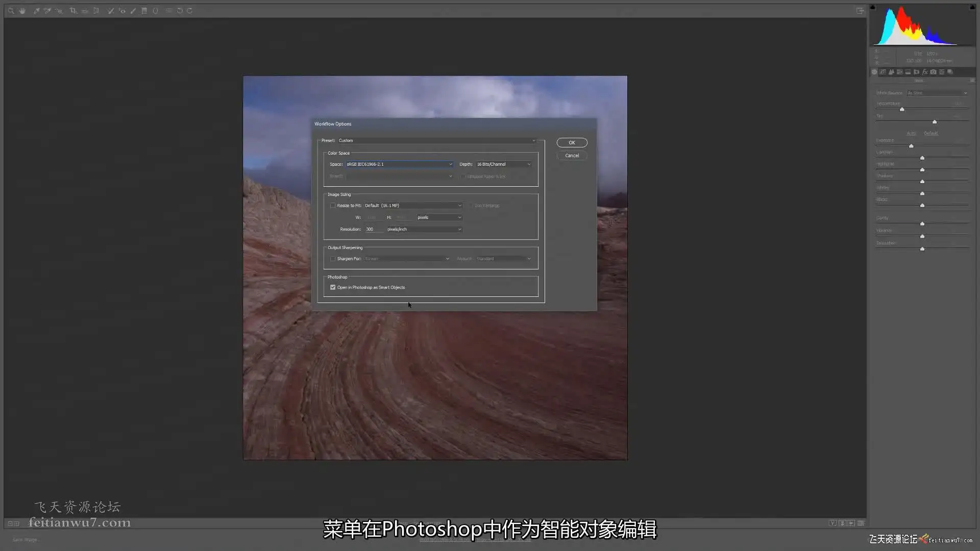Image resolution: width=980 pixels, height=551 pixels.
Task: Open the Camera Calibration panel tab
Action: pyautogui.click(x=933, y=72)
